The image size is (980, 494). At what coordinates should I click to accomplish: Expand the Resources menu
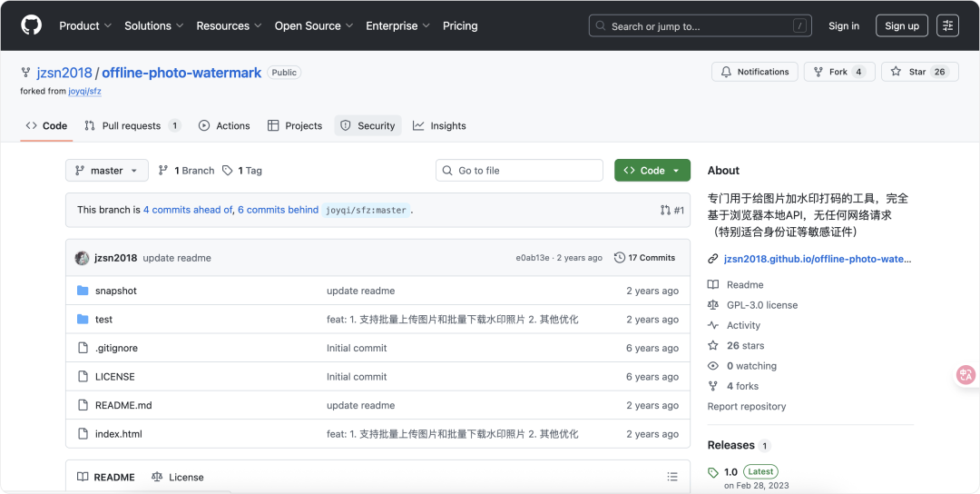tap(229, 25)
